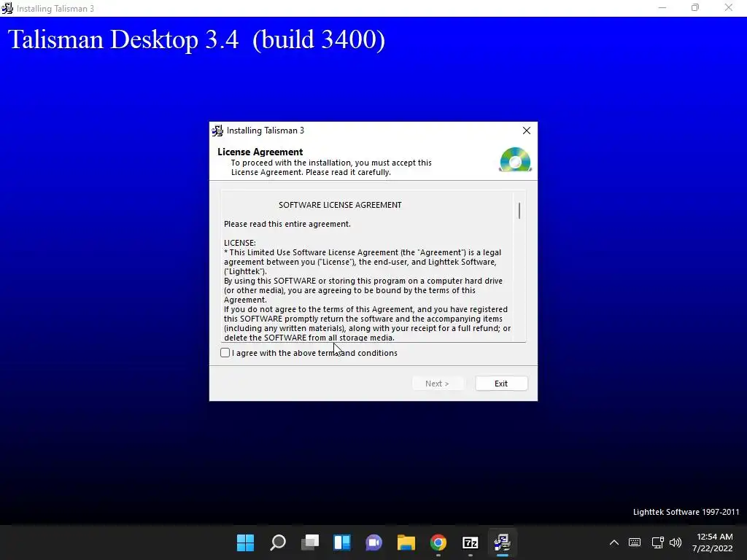The image size is (747, 560).
Task: Open taskbar Search
Action: [278, 542]
